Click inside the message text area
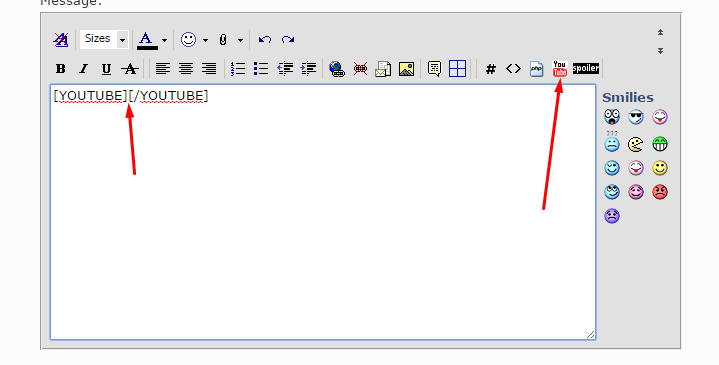 tap(323, 212)
